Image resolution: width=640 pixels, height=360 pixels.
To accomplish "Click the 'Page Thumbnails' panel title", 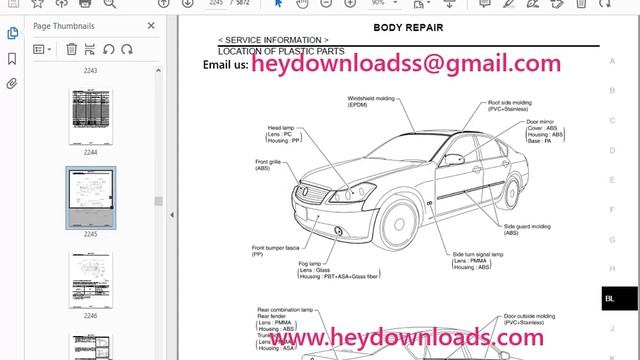I will point(64,26).
